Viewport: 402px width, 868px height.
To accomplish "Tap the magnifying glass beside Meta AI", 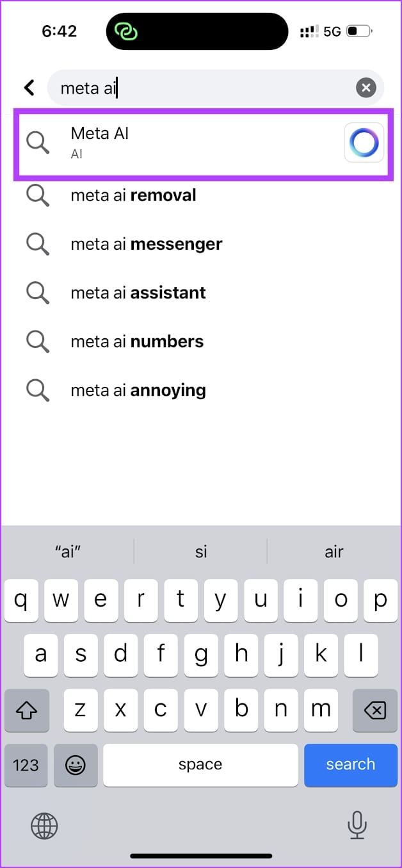I will (x=37, y=142).
